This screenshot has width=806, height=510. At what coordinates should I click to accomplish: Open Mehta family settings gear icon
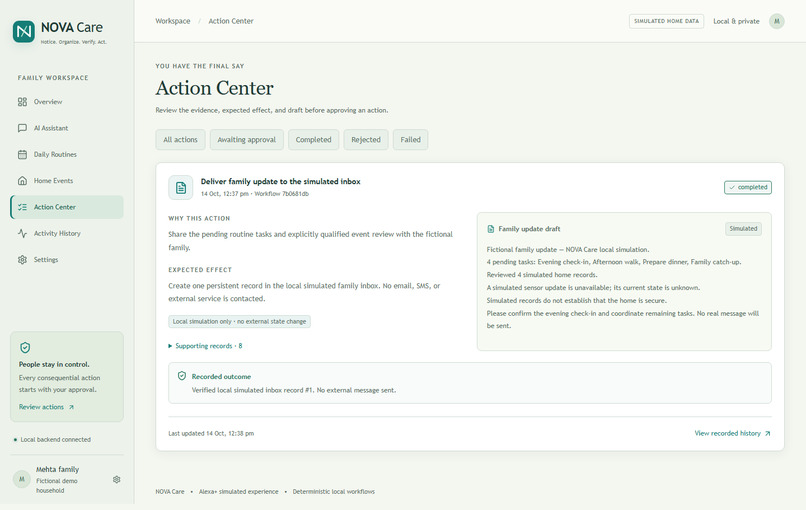(x=117, y=479)
